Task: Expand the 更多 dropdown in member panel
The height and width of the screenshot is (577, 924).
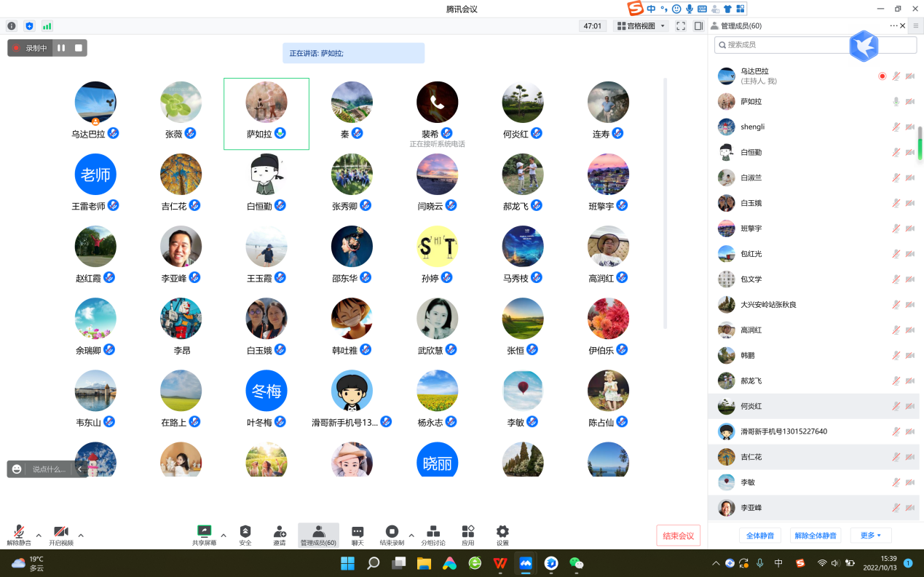Action: click(x=870, y=536)
